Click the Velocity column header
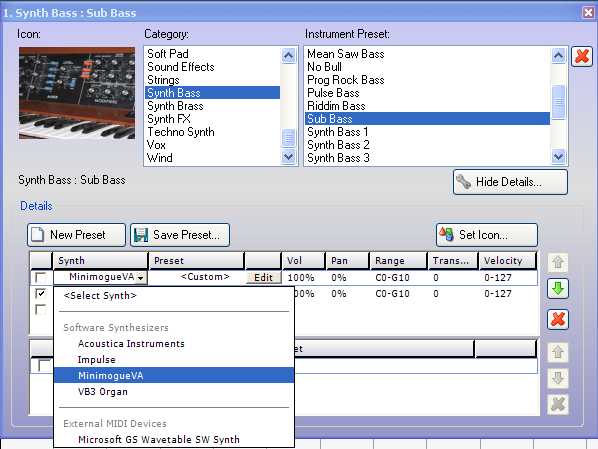The width and height of the screenshot is (598, 449). coord(508,261)
